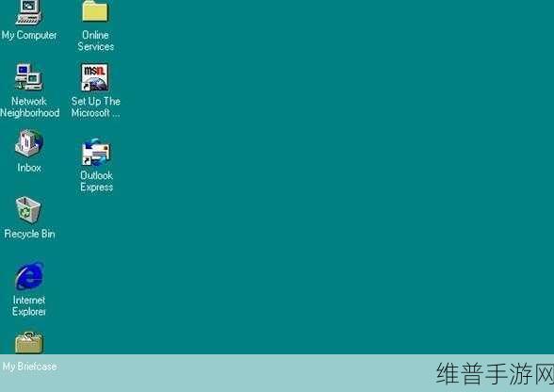The height and width of the screenshot is (392, 554).
Task: Click the "Outlook Express" label text
Action: pos(96,181)
